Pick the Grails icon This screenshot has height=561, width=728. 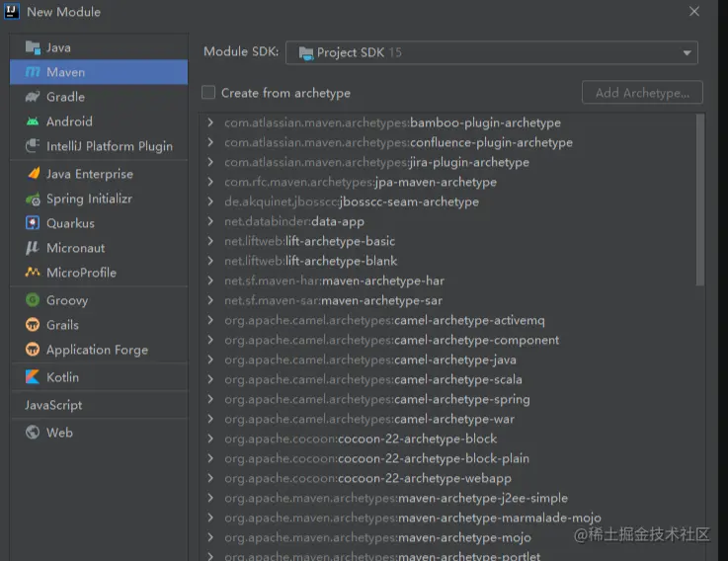(x=33, y=325)
